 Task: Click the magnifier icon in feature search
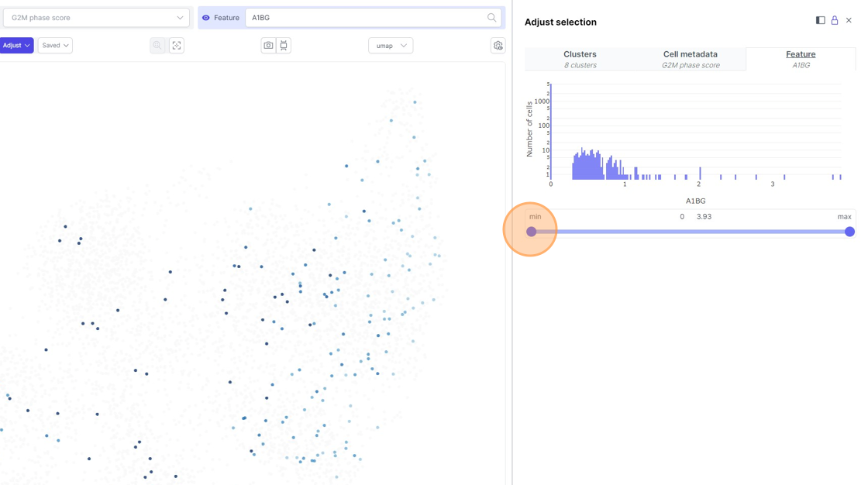(491, 18)
